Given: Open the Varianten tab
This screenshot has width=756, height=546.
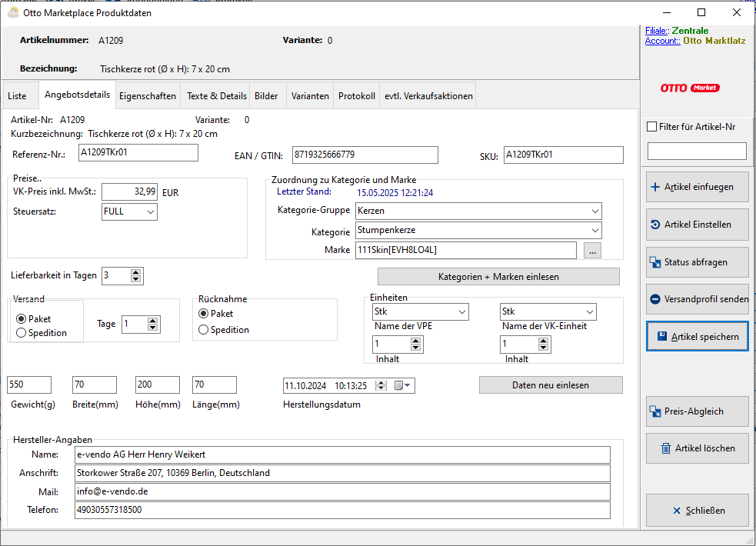Looking at the screenshot, I should click(310, 96).
